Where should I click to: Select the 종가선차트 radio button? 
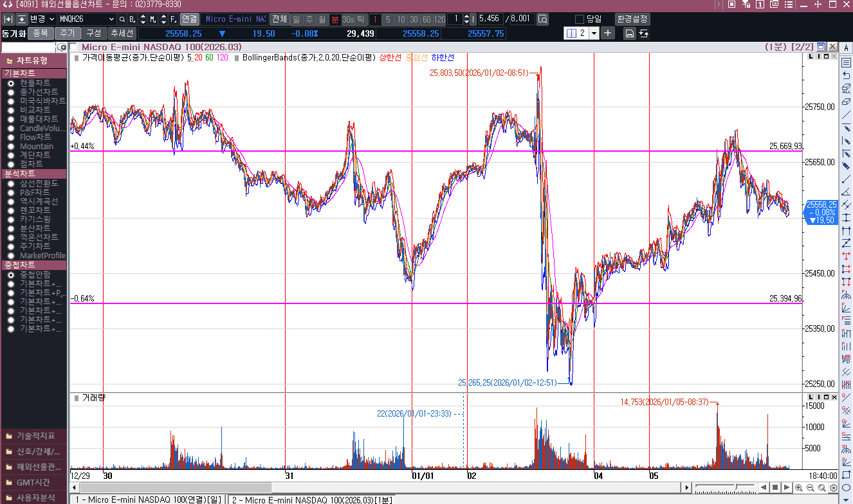coord(11,93)
